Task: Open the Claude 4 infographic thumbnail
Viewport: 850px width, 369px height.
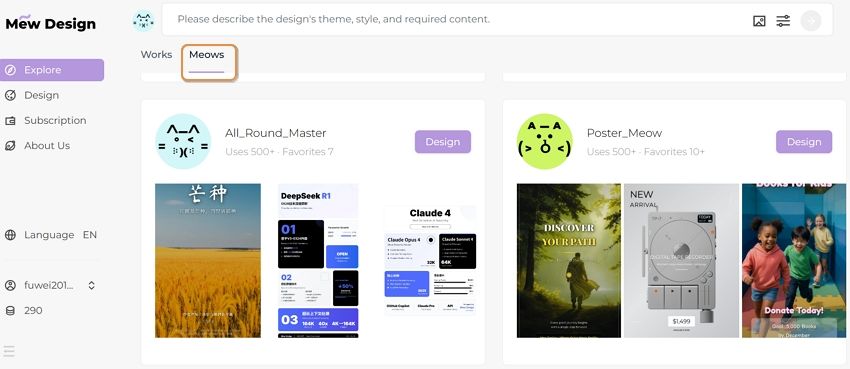Action: (x=430, y=260)
